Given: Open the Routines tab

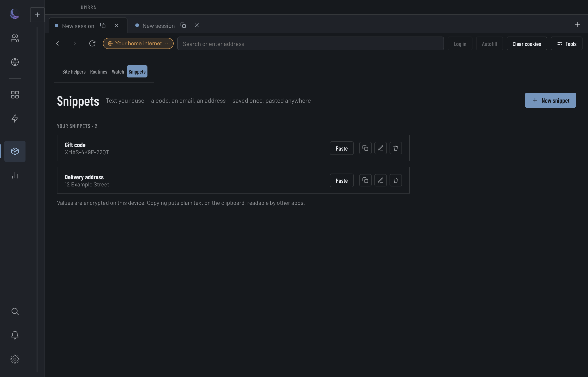Looking at the screenshot, I should (99, 72).
